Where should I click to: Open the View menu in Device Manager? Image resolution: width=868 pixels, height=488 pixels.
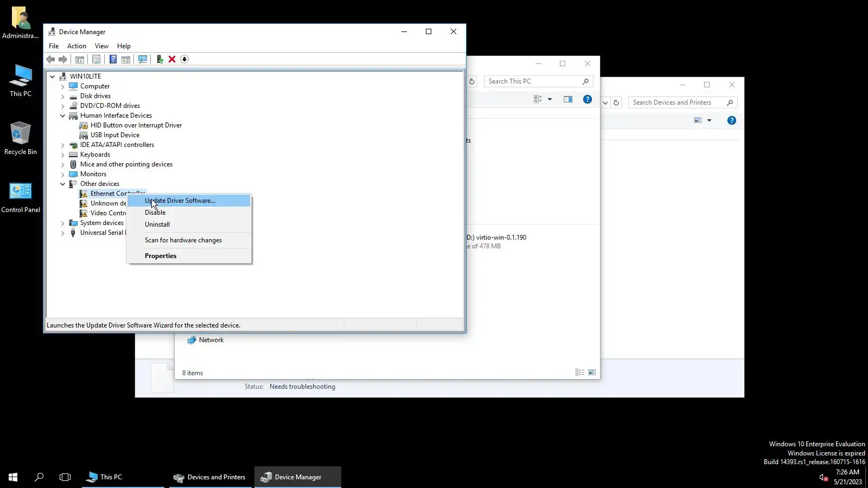coord(101,46)
